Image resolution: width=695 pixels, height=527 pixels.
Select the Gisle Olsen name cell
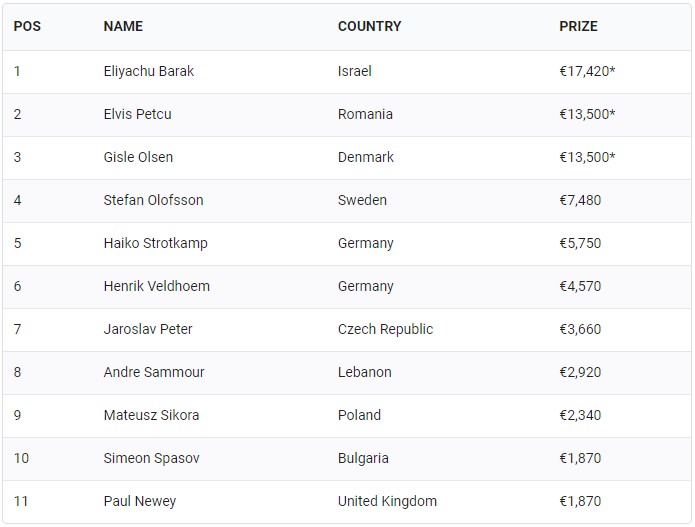click(138, 157)
